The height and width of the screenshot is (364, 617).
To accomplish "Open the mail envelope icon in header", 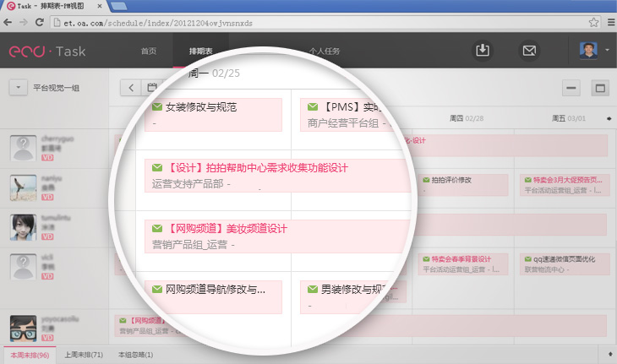I will pos(529,51).
